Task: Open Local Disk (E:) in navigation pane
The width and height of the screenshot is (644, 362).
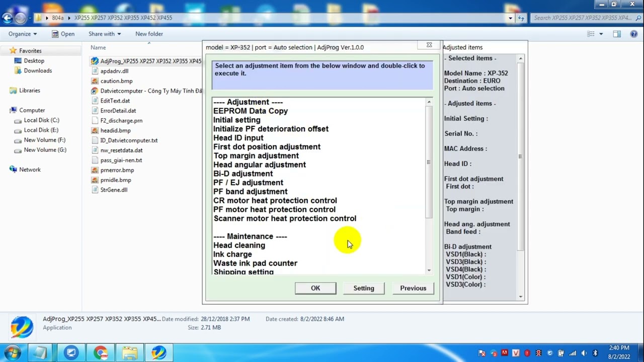Action: coord(41,130)
